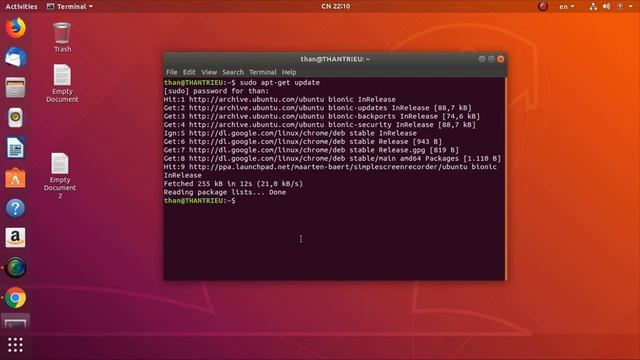Open the View menu in Terminal
The height and width of the screenshot is (360, 640).
click(x=209, y=72)
